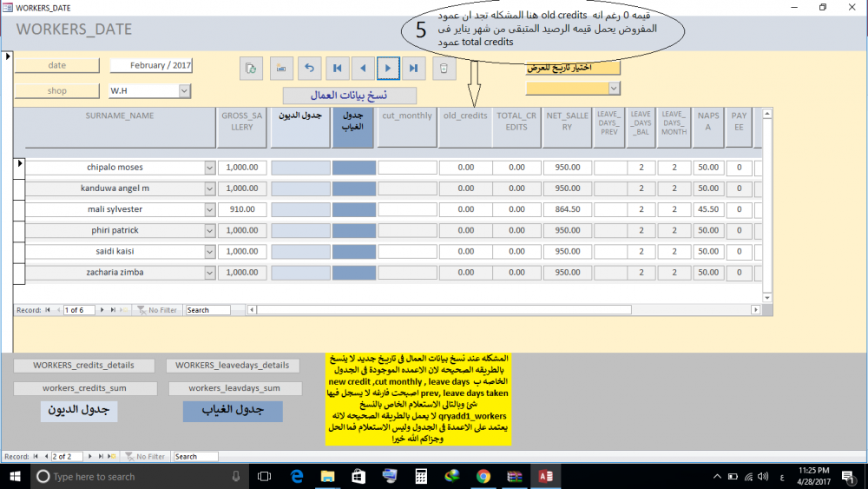The width and height of the screenshot is (868, 489).
Task: Click the refresh document icon starting the toolbar
Action: pyautogui.click(x=251, y=67)
